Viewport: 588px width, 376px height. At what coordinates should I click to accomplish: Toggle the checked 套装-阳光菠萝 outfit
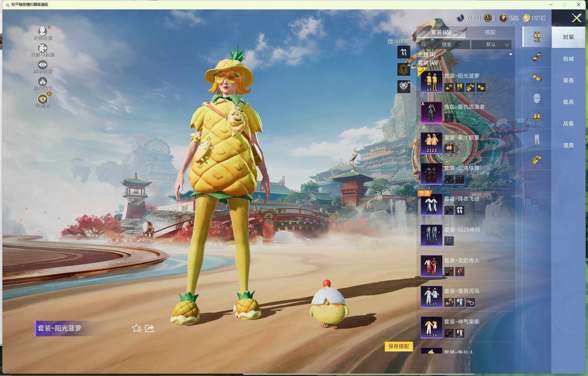click(x=431, y=81)
